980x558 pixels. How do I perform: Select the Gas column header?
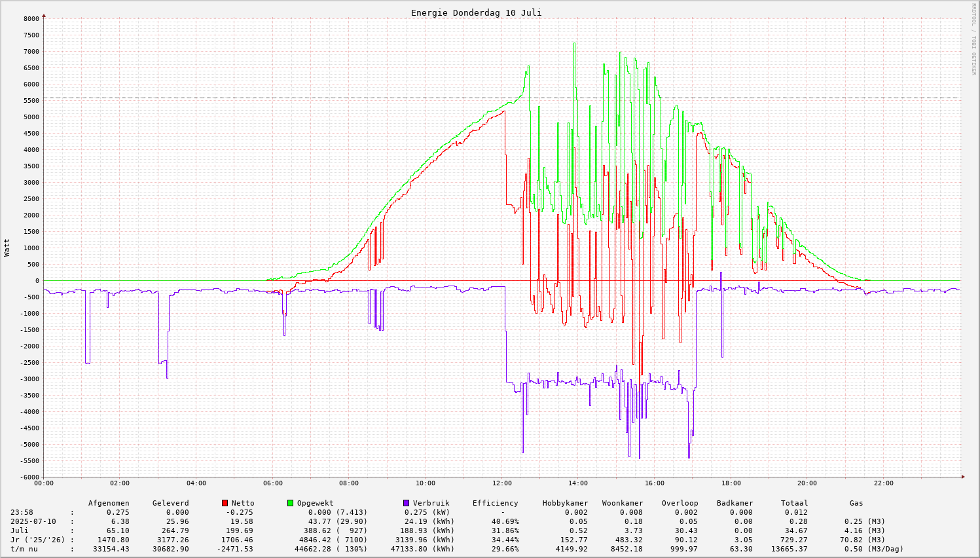(856, 503)
